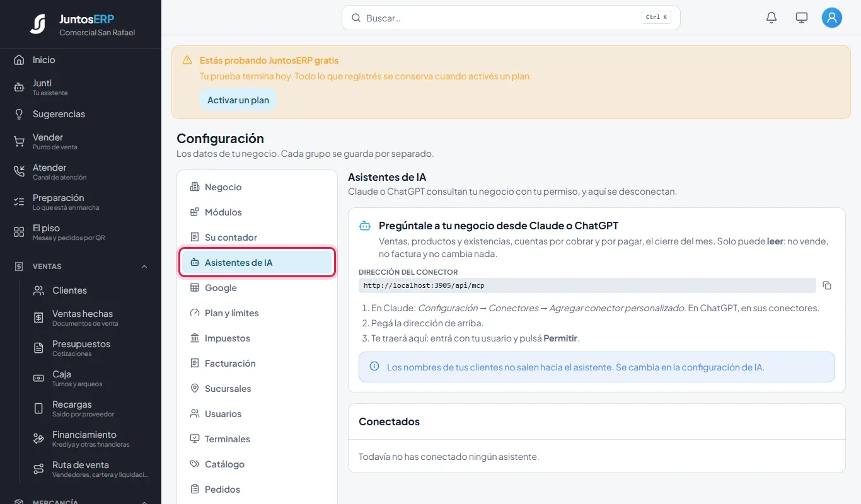Click the monitor display icon in header
Screen dimensions: 861x504
coord(802,18)
